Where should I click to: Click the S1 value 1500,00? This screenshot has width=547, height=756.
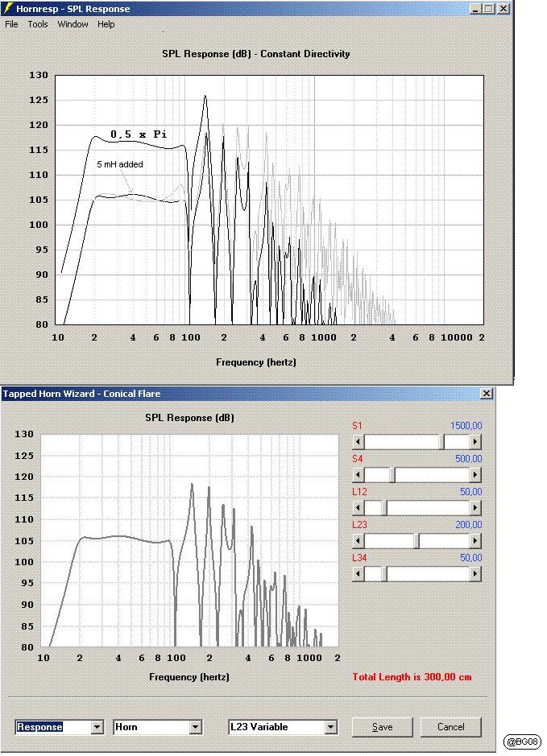click(466, 426)
